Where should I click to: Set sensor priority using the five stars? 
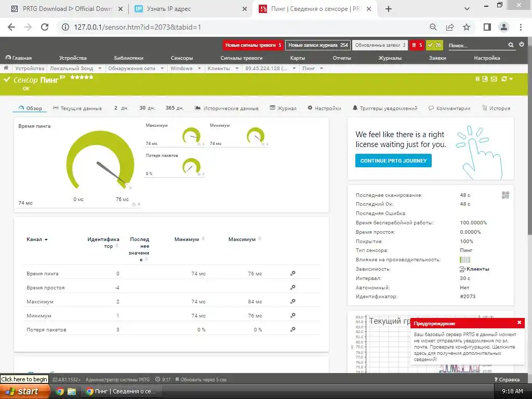(82, 77)
